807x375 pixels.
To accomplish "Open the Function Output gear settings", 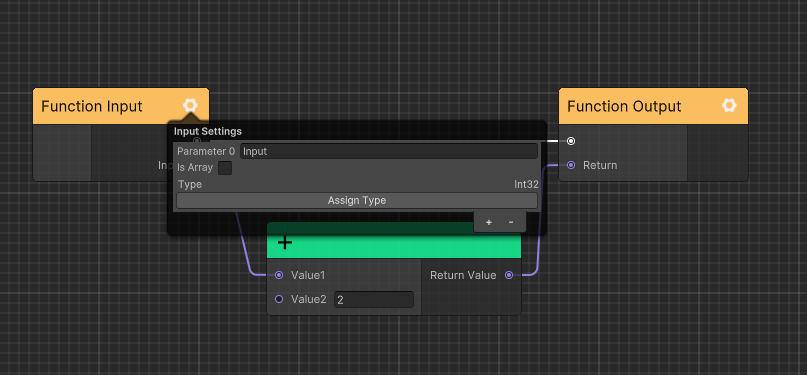I will 729,106.
